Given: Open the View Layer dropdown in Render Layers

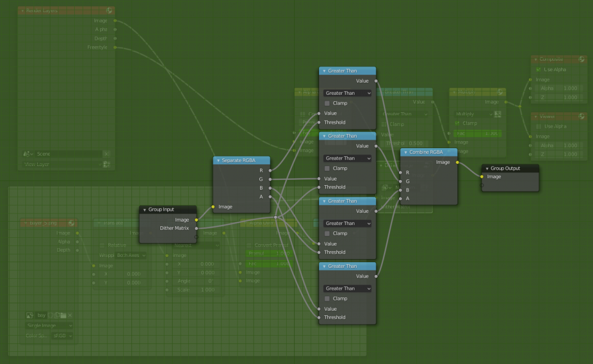Looking at the screenshot, I should pyautogui.click(x=63, y=164).
